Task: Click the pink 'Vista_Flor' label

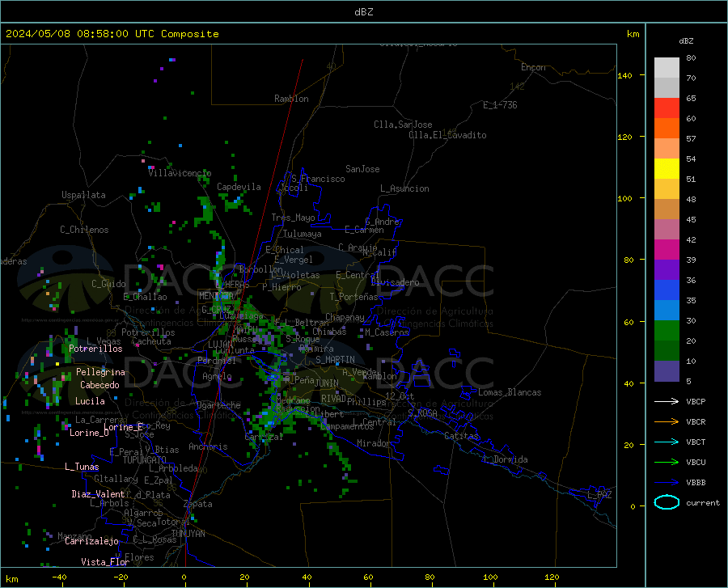Action: (105, 562)
